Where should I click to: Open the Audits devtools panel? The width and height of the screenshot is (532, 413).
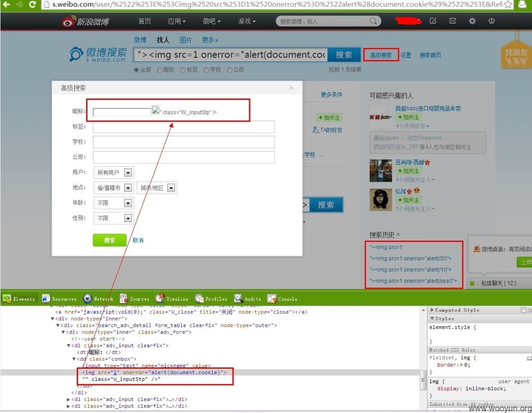point(248,299)
